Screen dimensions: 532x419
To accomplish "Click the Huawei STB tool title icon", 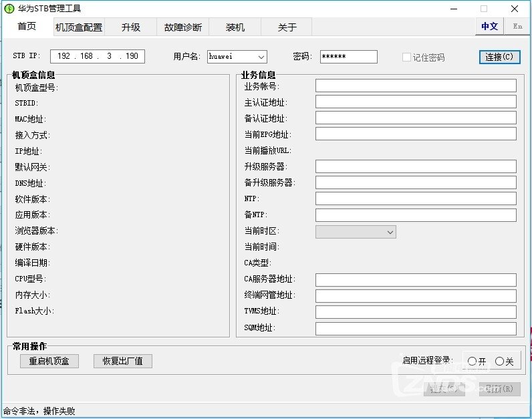I will [9, 9].
